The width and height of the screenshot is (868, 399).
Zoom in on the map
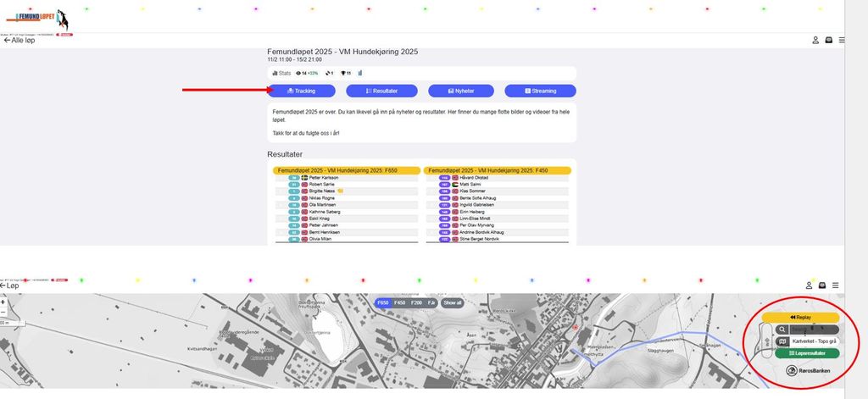[x=3, y=302]
